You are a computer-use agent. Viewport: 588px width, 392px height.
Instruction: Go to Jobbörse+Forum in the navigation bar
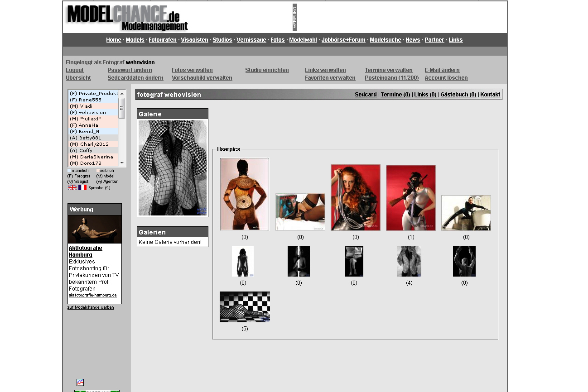tap(343, 40)
